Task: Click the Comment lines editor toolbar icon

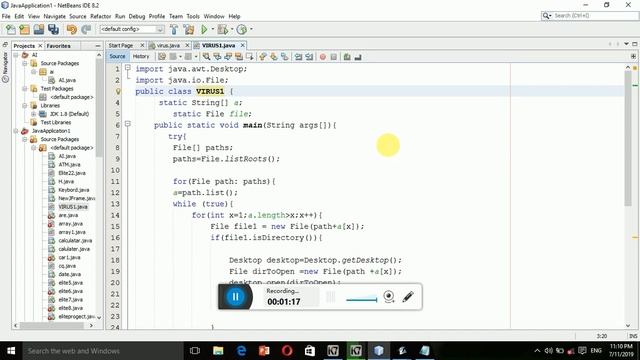Action: point(347,57)
